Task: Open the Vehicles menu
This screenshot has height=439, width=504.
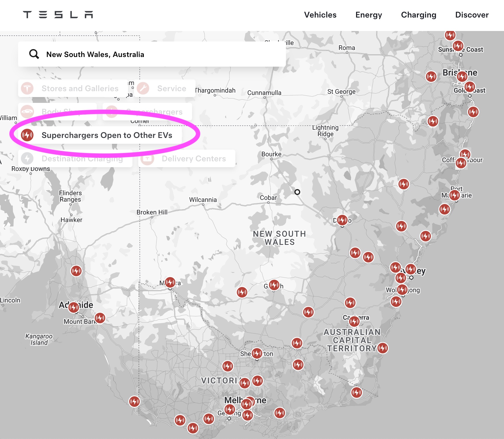Action: [x=320, y=15]
